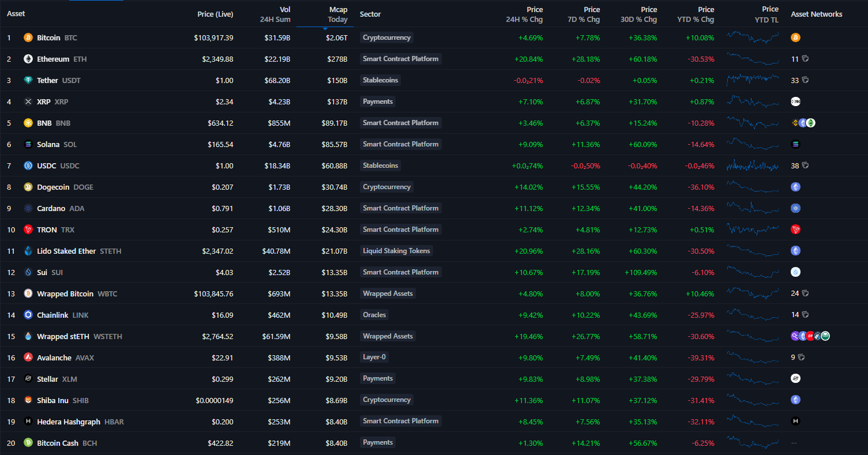Sort by the Price 30D % Chg header
This screenshot has height=455, width=868.
point(638,14)
